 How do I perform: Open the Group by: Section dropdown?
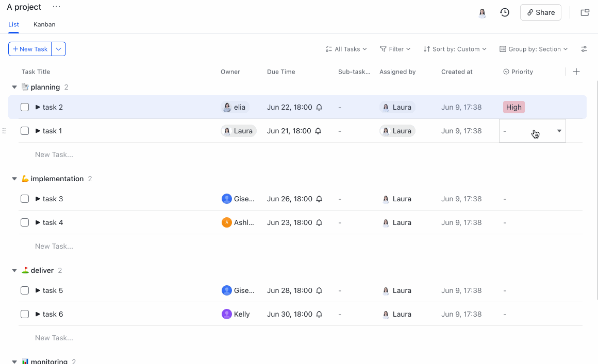tap(534, 49)
